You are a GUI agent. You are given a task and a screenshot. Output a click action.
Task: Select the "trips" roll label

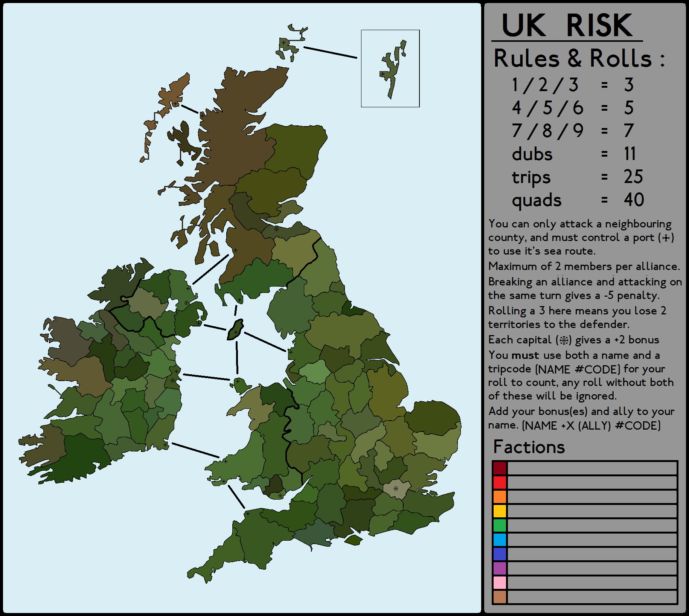pyautogui.click(x=531, y=178)
